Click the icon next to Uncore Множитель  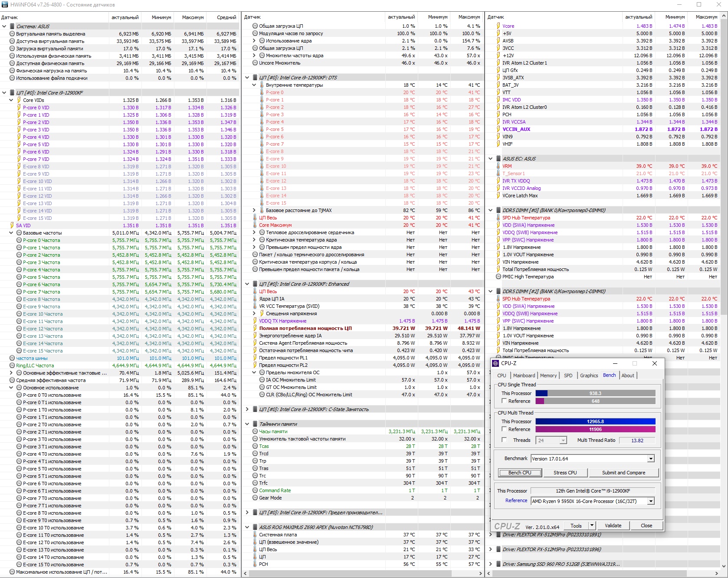(x=255, y=63)
